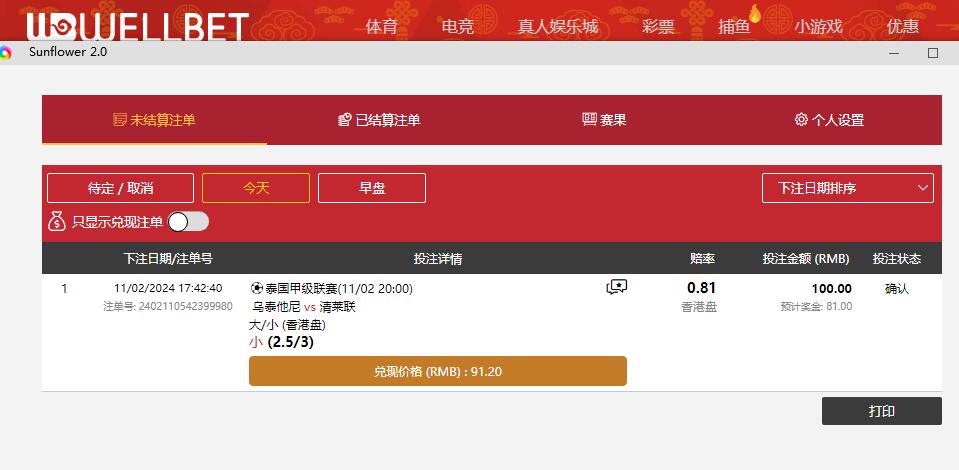Click the WELLBET logo
The image size is (959, 470).
[x=138, y=27]
